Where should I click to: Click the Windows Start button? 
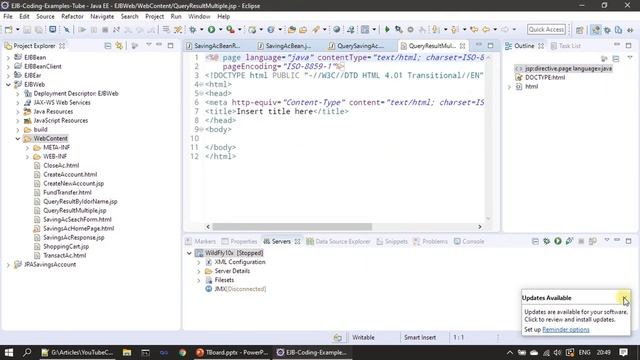[9, 352]
